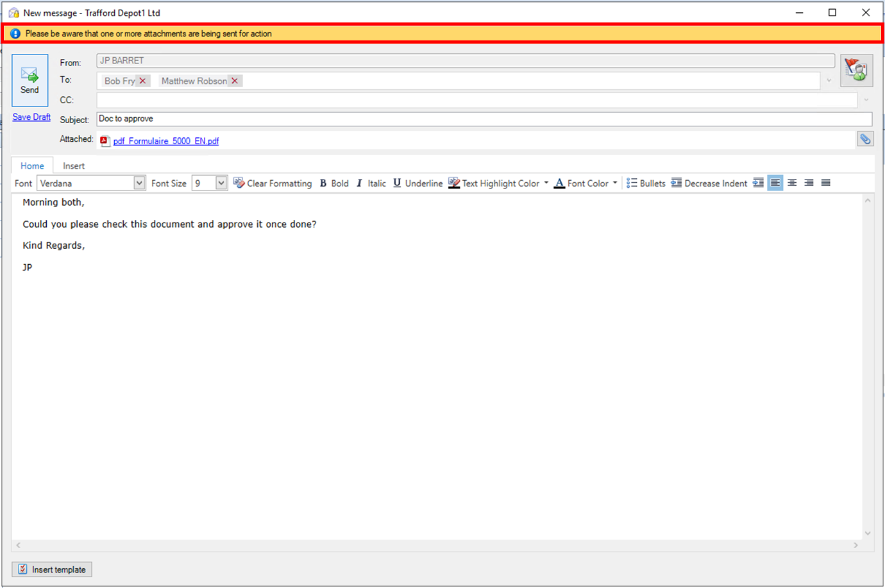Select align left icon
Screen dimensions: 885x588
coord(775,183)
